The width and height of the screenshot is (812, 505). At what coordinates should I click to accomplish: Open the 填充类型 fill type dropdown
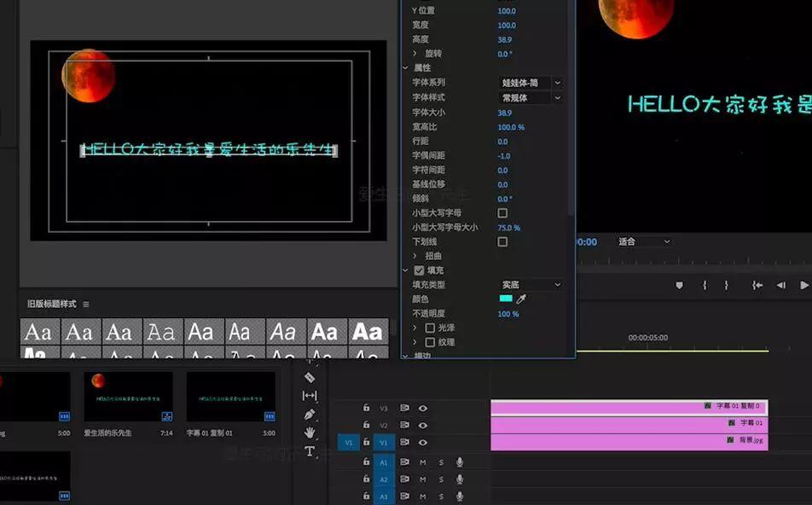click(x=529, y=285)
